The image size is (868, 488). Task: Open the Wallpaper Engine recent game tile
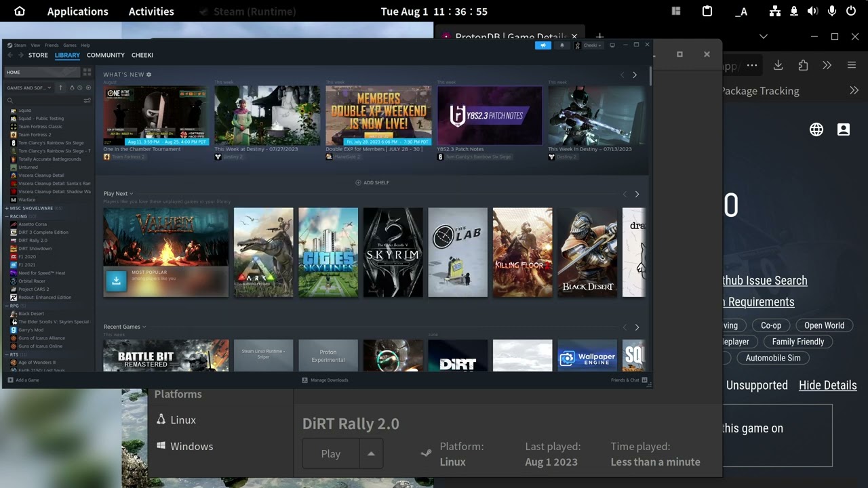click(x=587, y=355)
